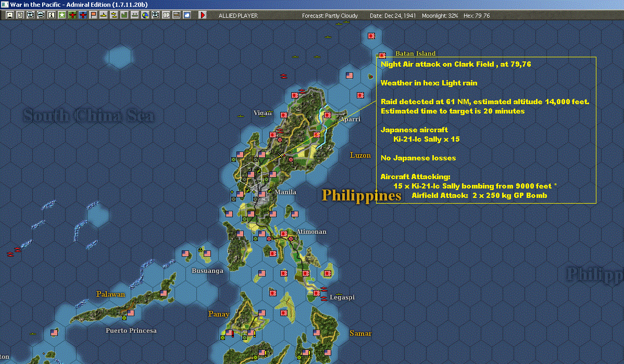Screen dimensions: 624x364
Task: Select US flag base on Samar island
Action: pyautogui.click(x=316, y=333)
